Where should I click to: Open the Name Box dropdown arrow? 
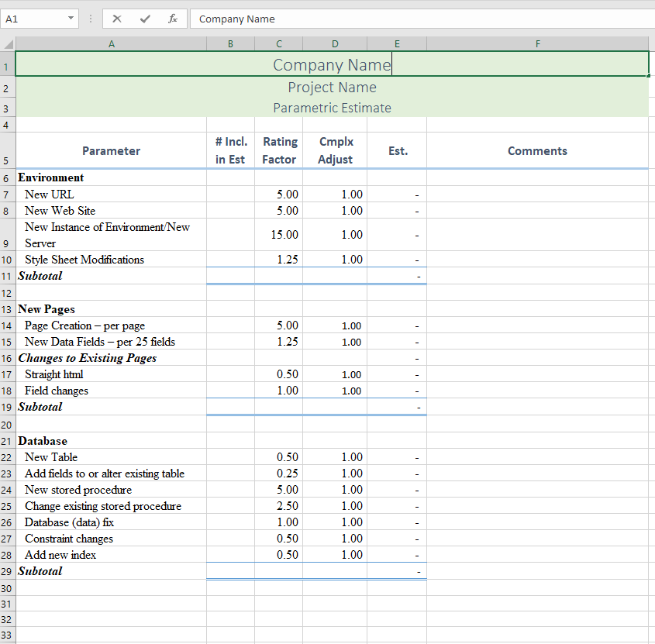(x=72, y=19)
